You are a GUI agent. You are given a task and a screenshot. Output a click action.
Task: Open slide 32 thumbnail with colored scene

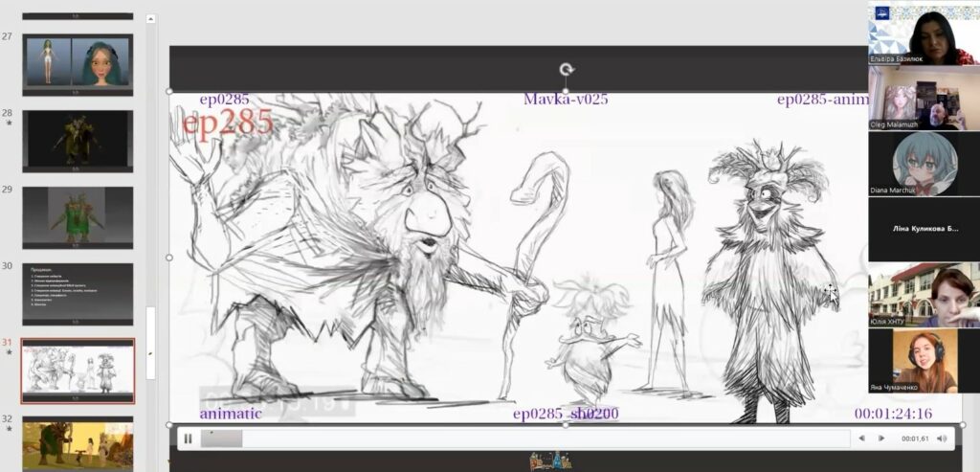click(x=78, y=444)
